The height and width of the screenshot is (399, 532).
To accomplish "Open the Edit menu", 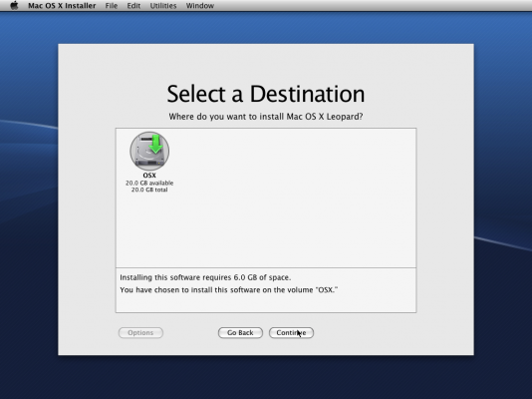I will tap(133, 6).
